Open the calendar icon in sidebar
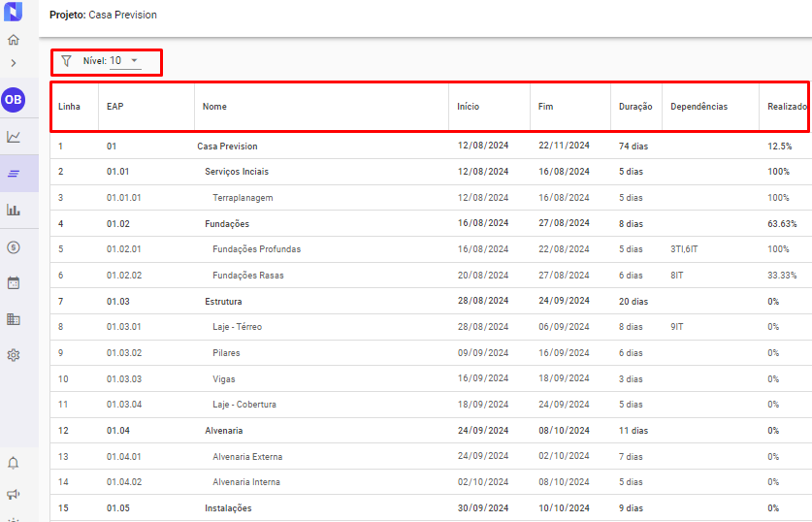 (14, 282)
